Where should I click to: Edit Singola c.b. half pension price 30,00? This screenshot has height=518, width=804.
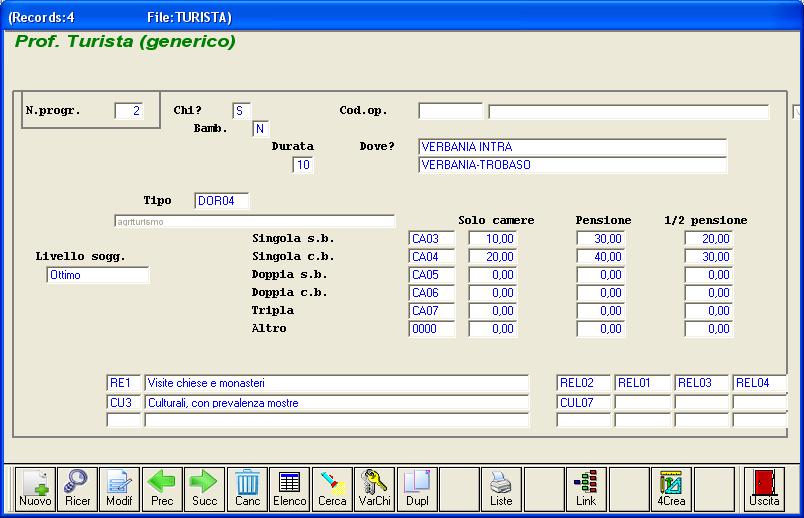pos(709,257)
